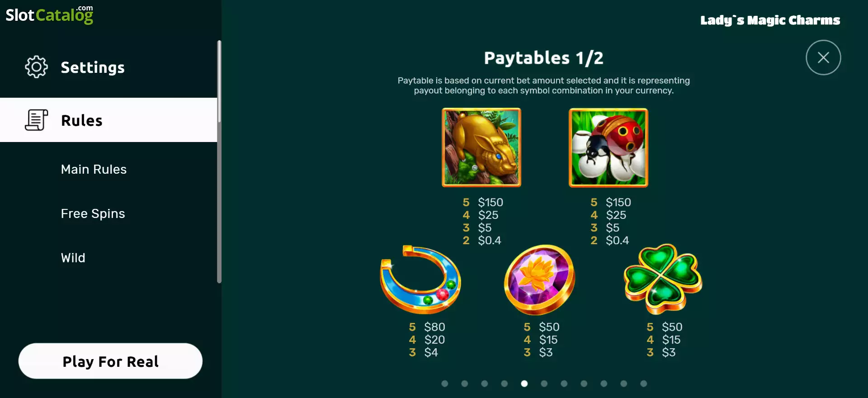This screenshot has height=398, width=868.
Task: Click the golden rabbit symbol
Action: click(481, 147)
